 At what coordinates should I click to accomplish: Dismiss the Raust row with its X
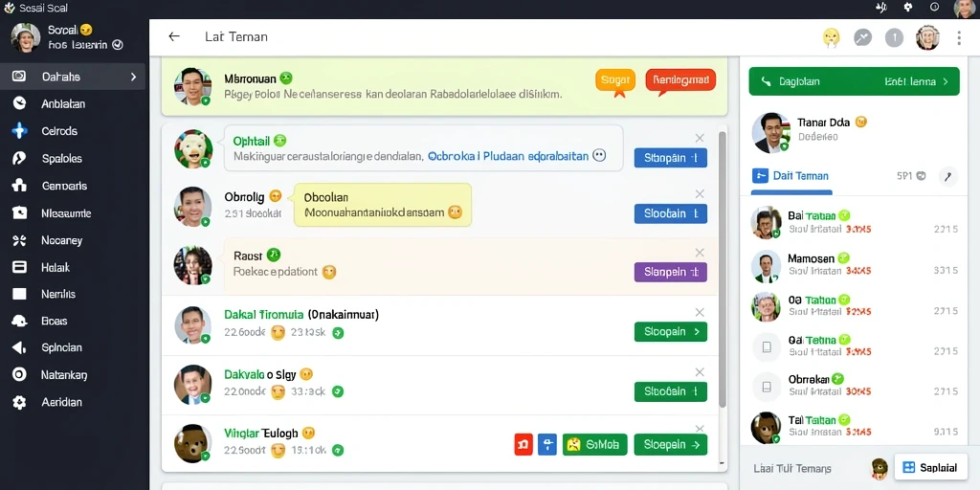700,253
